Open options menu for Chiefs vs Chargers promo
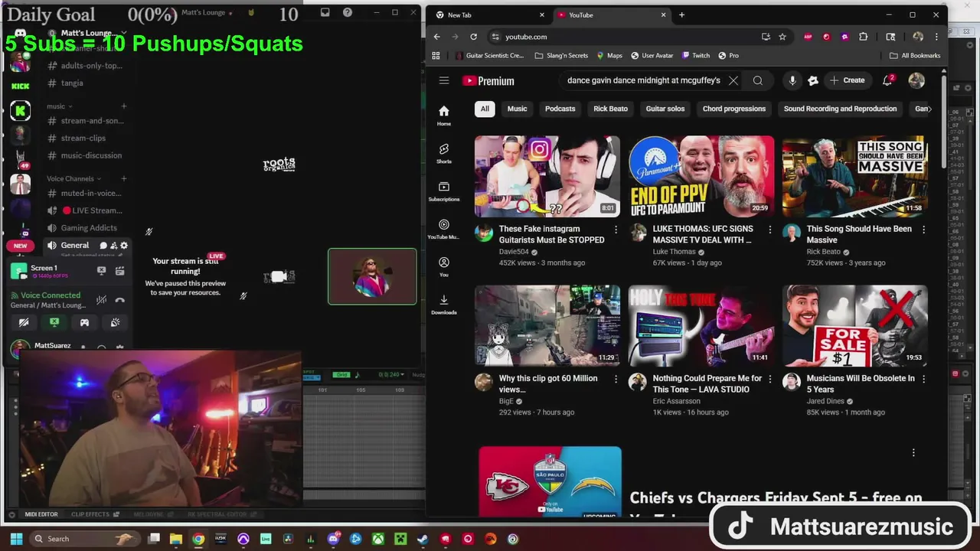The width and height of the screenshot is (980, 551). (913, 453)
